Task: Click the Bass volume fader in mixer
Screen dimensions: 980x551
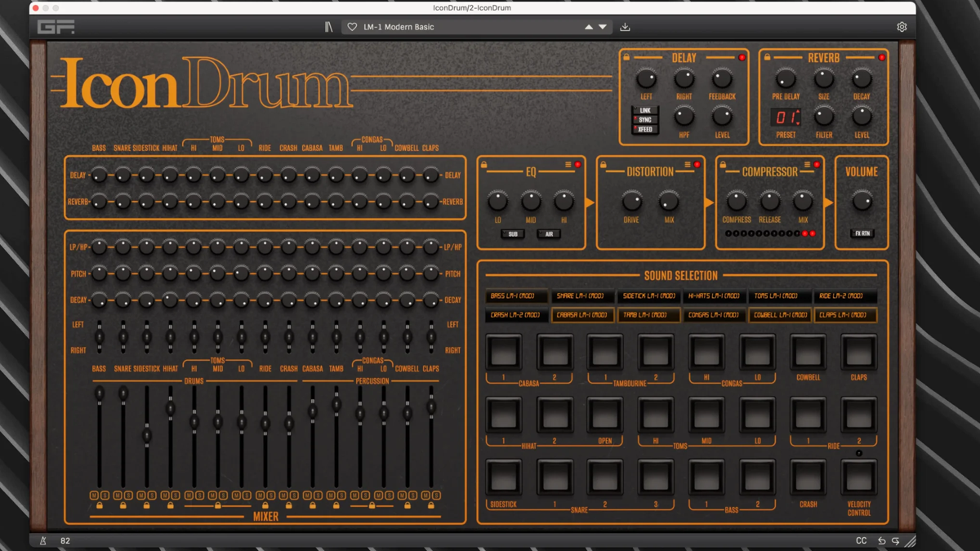Action: pyautogui.click(x=100, y=393)
